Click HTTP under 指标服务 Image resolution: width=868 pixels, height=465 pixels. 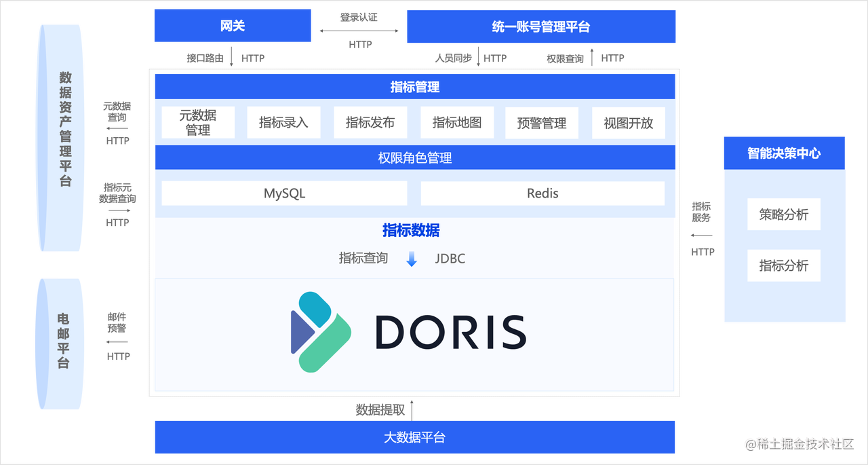[703, 252]
